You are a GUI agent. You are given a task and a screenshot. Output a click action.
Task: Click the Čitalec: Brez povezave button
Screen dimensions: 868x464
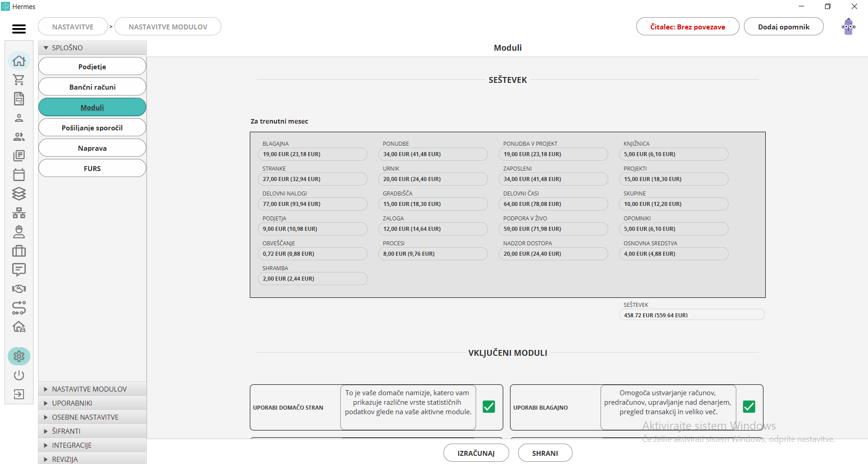[687, 27]
